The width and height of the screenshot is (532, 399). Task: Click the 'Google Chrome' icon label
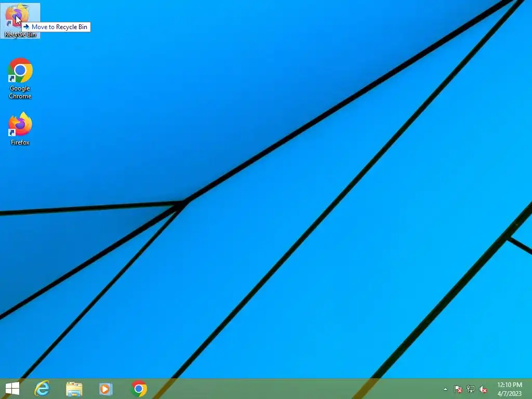tap(20, 92)
